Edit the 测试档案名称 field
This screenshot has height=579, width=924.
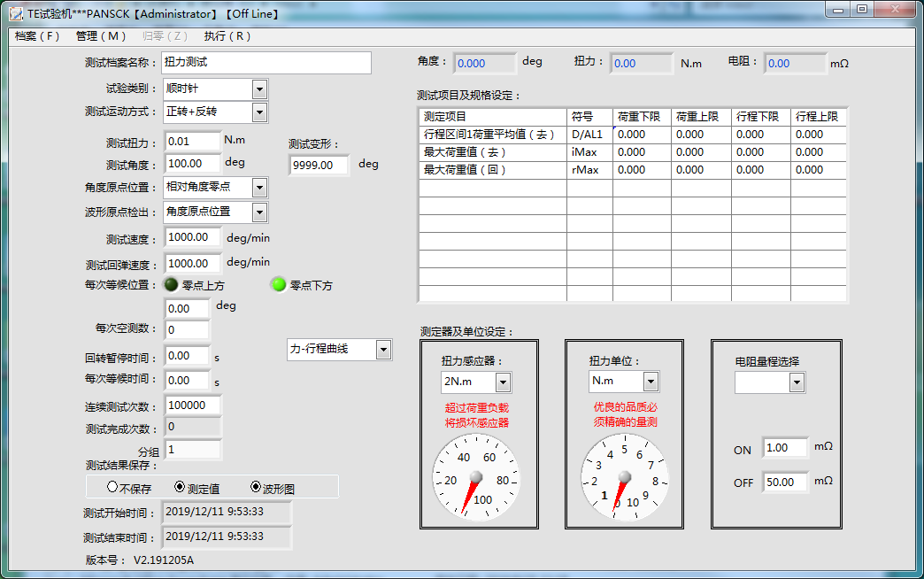pos(266,63)
